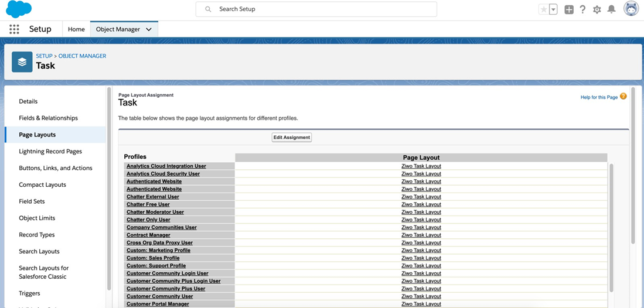This screenshot has width=644, height=308.
Task: Open Customer Portal Manager profile
Action: point(158,304)
